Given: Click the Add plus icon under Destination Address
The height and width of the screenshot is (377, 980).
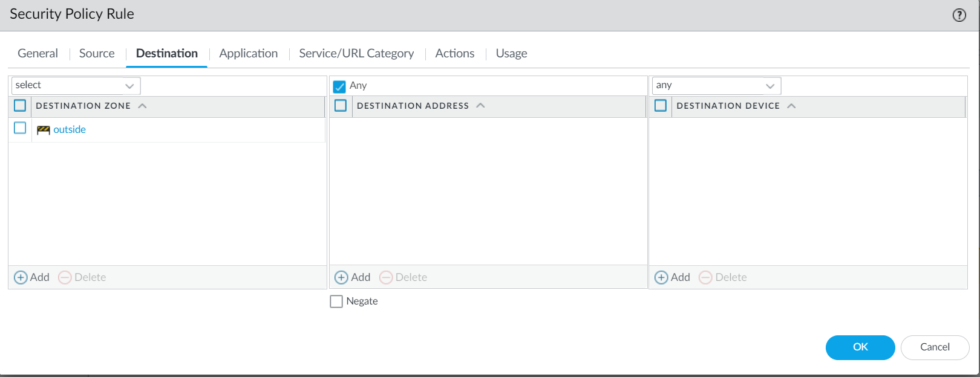Looking at the screenshot, I should [x=341, y=277].
